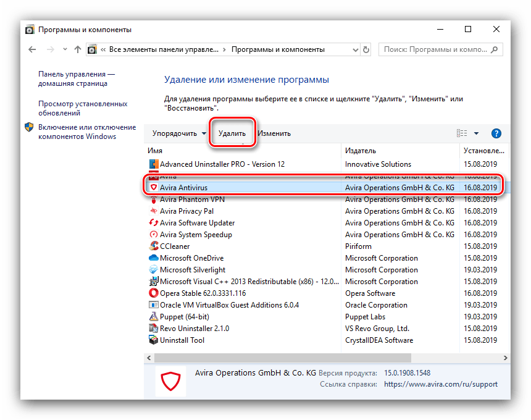The width and height of the screenshot is (531, 420).
Task: Click the refresh icon beside address bar
Action: coord(366,49)
